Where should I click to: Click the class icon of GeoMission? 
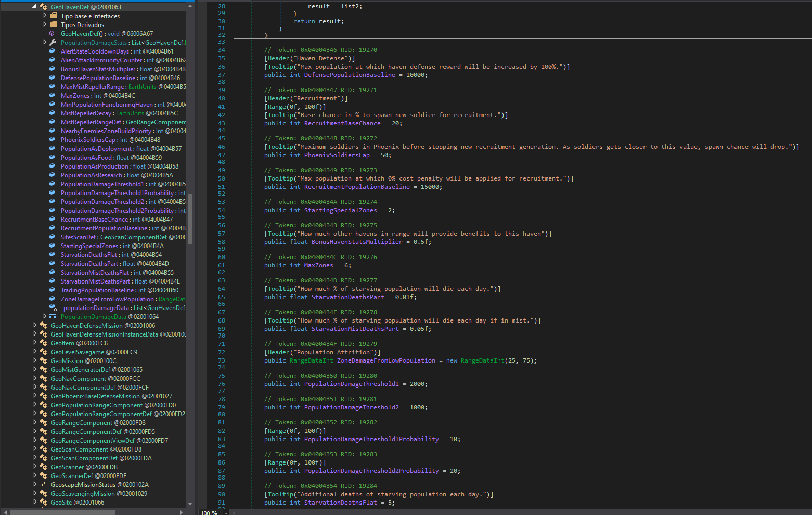(43, 360)
